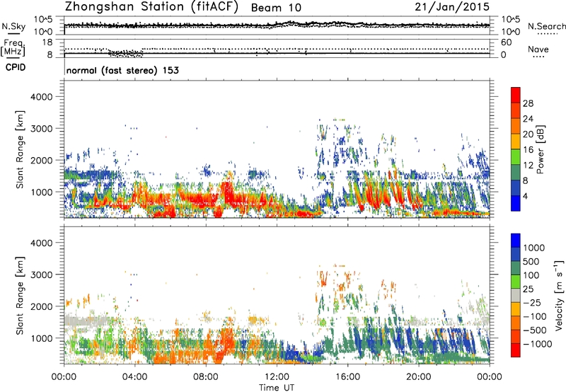This screenshot has height=392, width=566.
Task: Click the "28" power colorbar value
Action: tap(528, 103)
